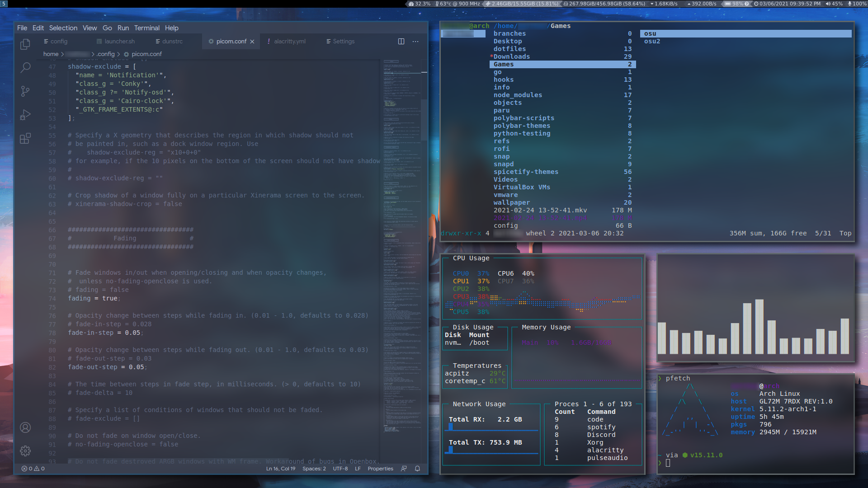The image size is (868, 488).
Task: Click the Spaces: 2 indentation button
Action: 314,469
